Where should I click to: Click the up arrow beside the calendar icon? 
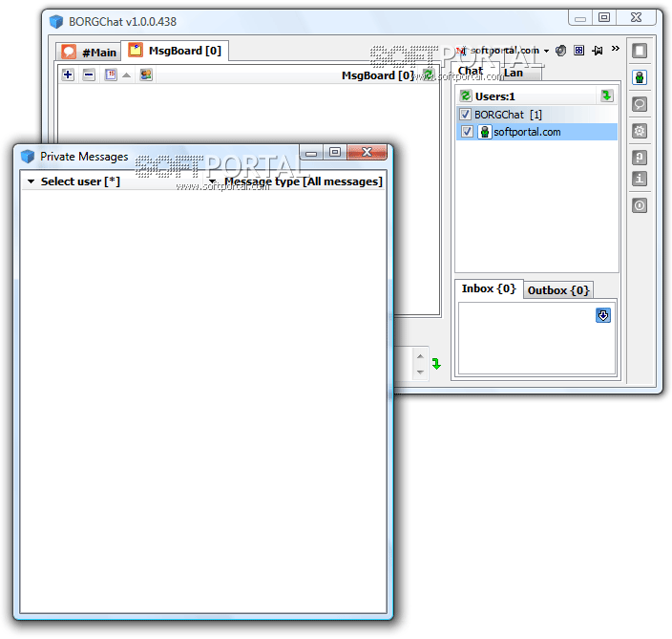pyautogui.click(x=126, y=75)
